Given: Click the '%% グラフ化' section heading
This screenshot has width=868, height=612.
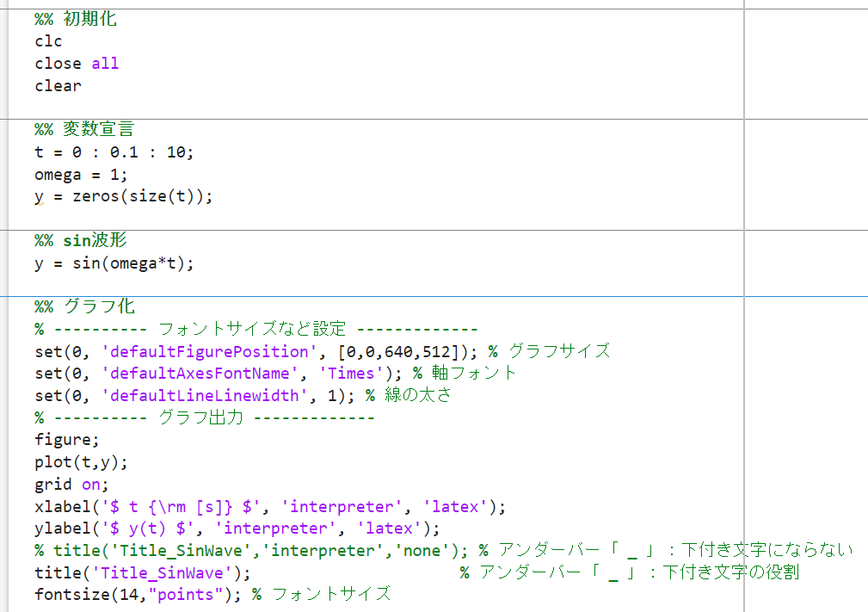Looking at the screenshot, I should (x=84, y=306).
